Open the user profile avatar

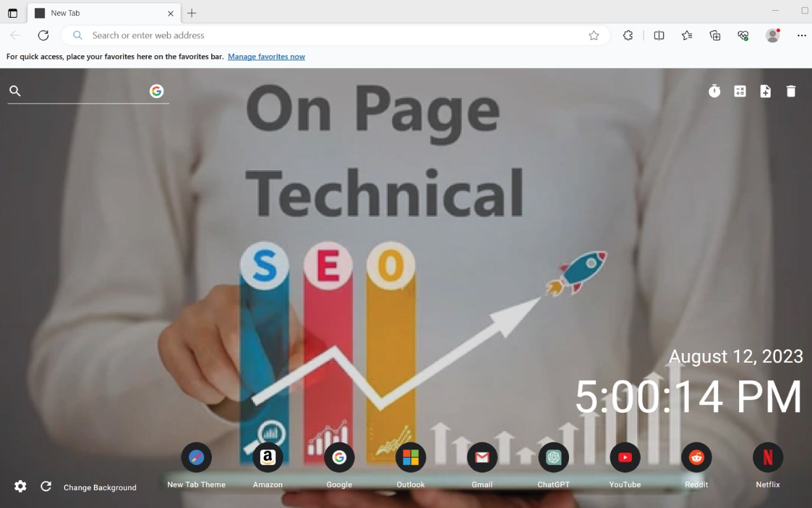coord(773,36)
